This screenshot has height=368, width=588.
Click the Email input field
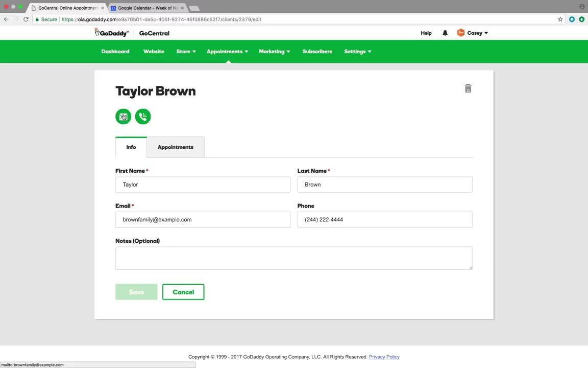click(x=203, y=220)
